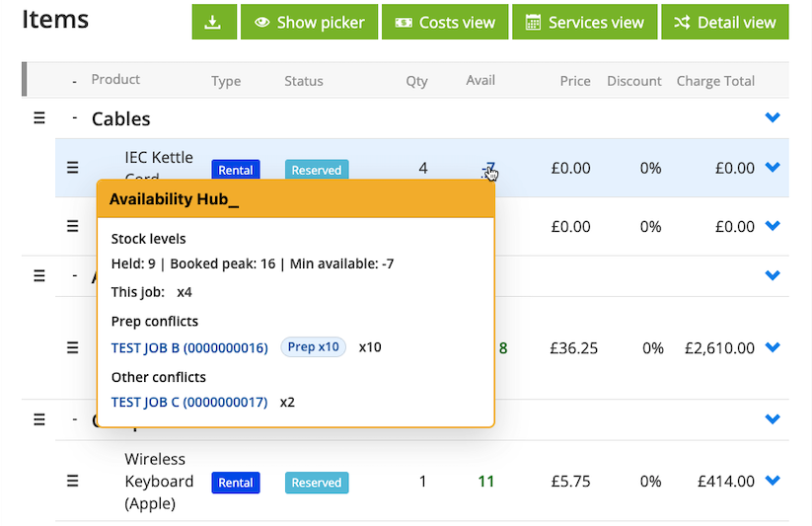Click IEC Kettle product name
812x526 pixels.
click(159, 159)
